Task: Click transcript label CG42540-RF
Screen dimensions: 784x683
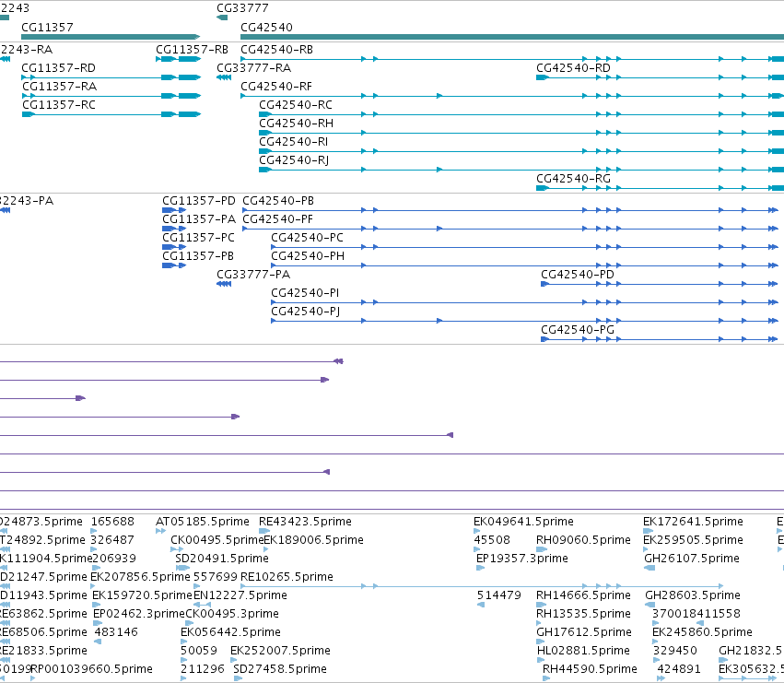Action: click(276, 87)
